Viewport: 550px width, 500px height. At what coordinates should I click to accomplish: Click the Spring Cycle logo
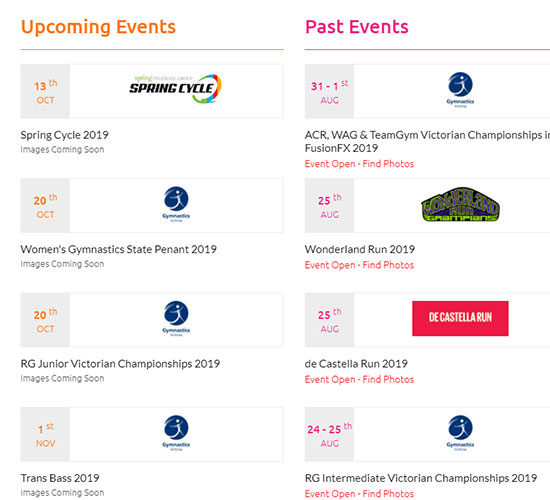pyautogui.click(x=176, y=88)
